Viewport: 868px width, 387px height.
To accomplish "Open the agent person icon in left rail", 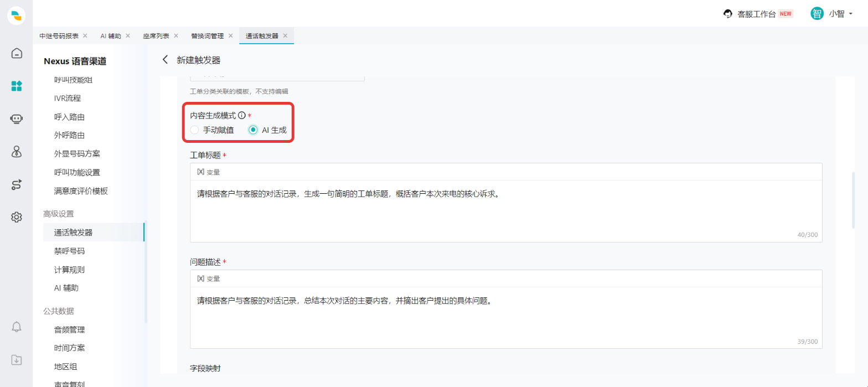I will (17, 151).
